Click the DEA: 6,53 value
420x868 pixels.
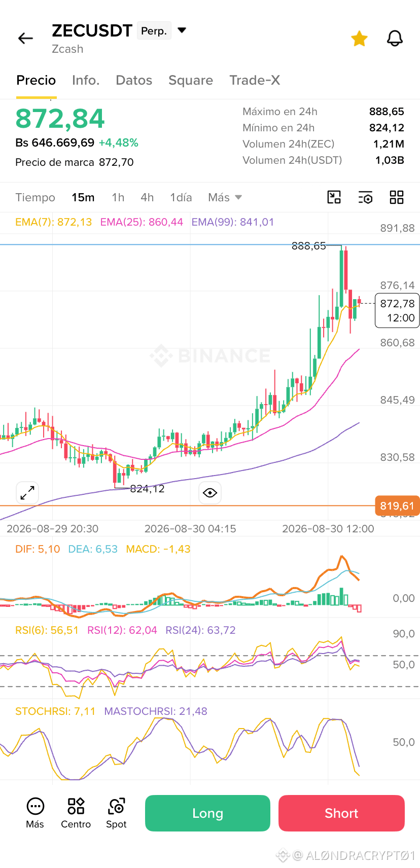coord(93,549)
